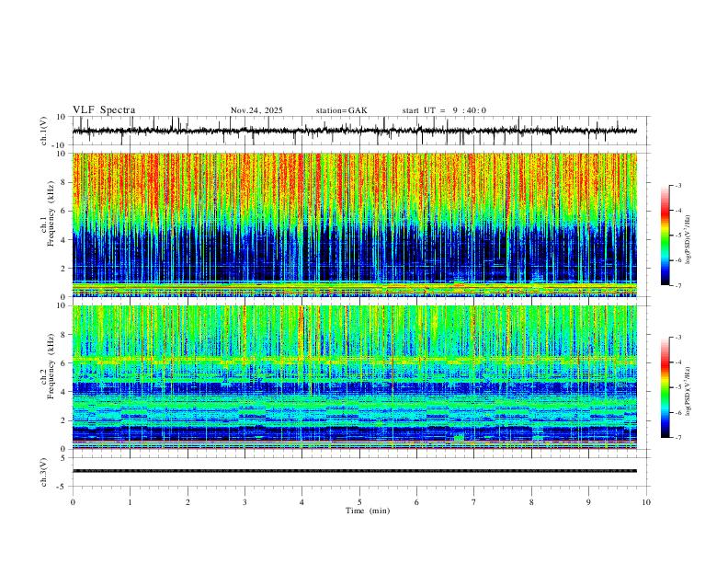Click the "6" kHz tick of ch.2 spectrogram
The width and height of the screenshot is (728, 563).
[64, 363]
